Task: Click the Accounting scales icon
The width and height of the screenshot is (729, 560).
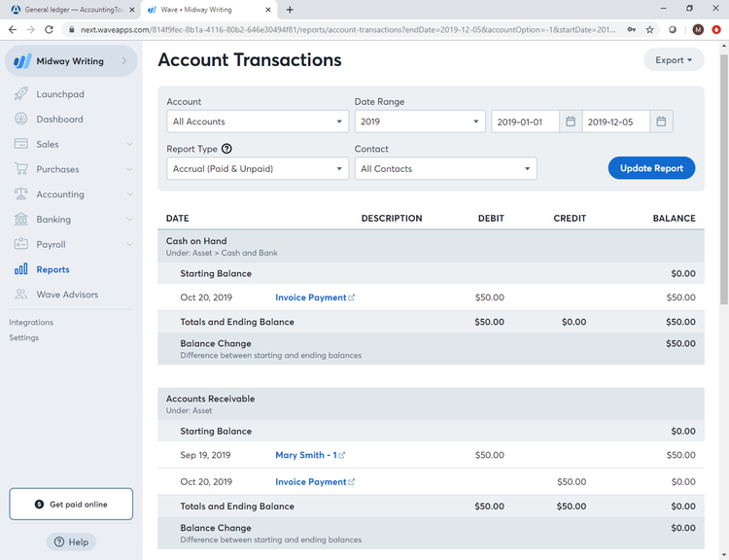Action: click(21, 193)
